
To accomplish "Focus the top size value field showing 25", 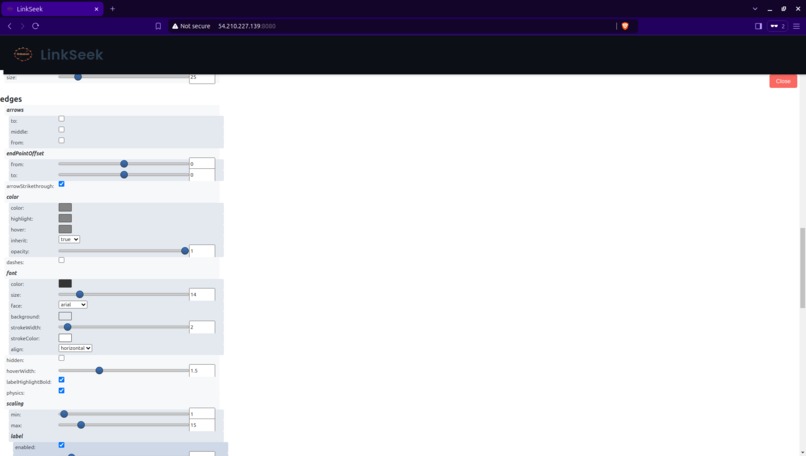I will pos(202,78).
